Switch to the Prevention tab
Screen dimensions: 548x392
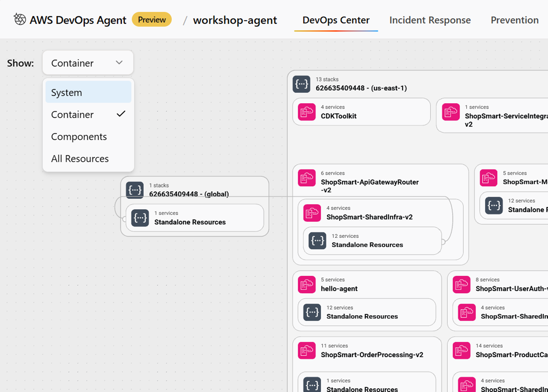pos(514,20)
